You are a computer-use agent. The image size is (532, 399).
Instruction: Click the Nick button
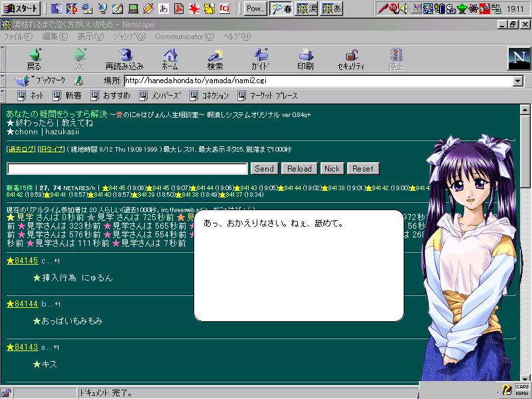(332, 169)
